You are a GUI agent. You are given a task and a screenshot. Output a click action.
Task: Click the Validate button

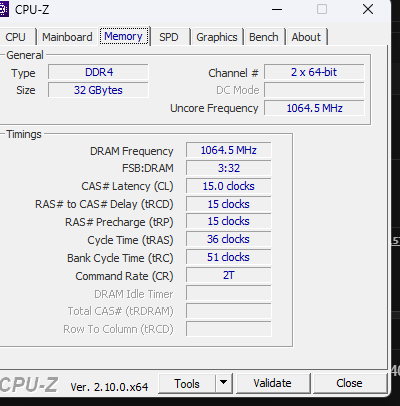tap(272, 384)
